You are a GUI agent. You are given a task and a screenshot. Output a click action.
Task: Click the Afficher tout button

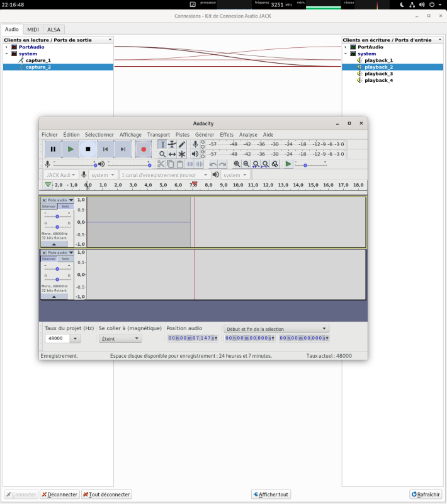tap(271, 495)
